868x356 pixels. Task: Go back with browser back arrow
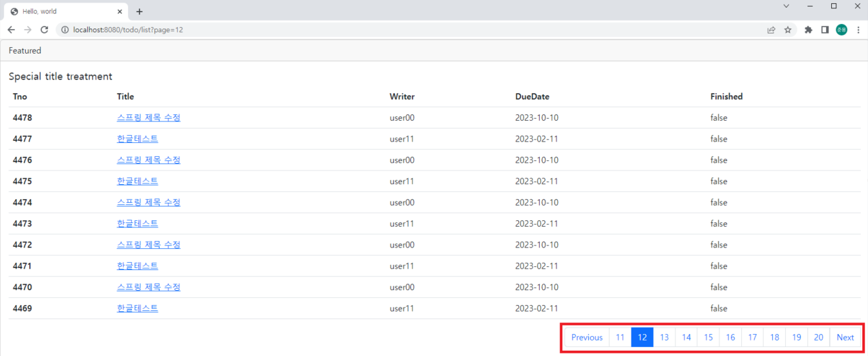(x=11, y=30)
